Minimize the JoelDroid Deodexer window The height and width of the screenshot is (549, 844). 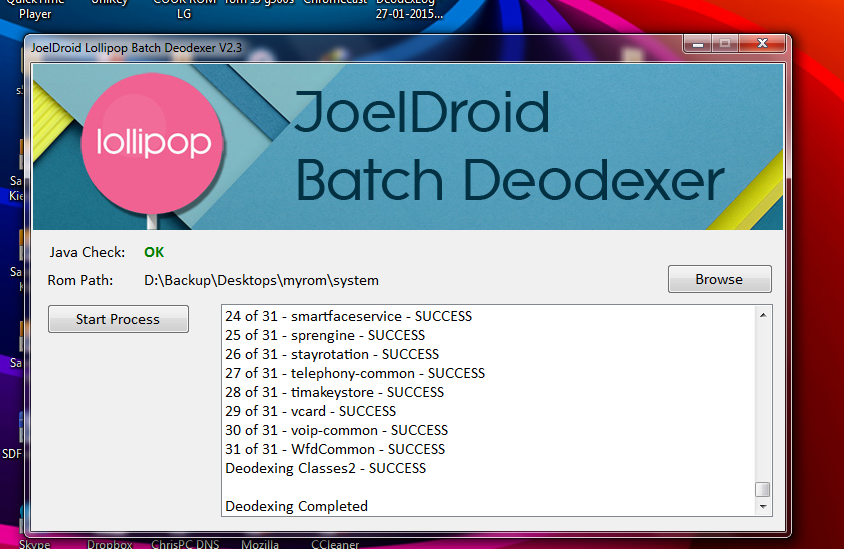[698, 43]
